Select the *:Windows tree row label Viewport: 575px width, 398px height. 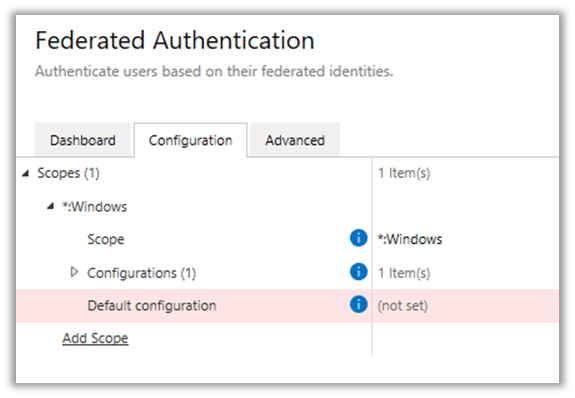[x=95, y=207]
